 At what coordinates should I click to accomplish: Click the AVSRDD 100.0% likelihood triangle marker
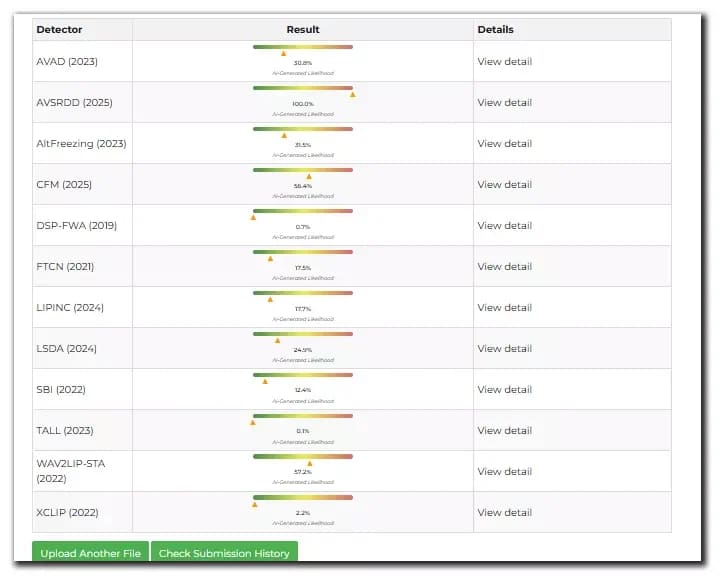pyautogui.click(x=352, y=95)
